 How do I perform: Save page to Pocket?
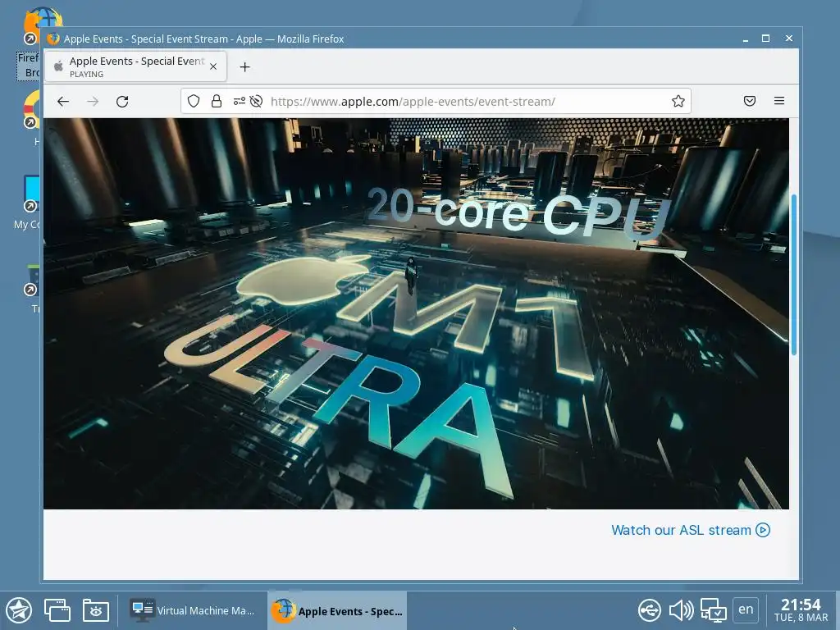click(x=750, y=101)
